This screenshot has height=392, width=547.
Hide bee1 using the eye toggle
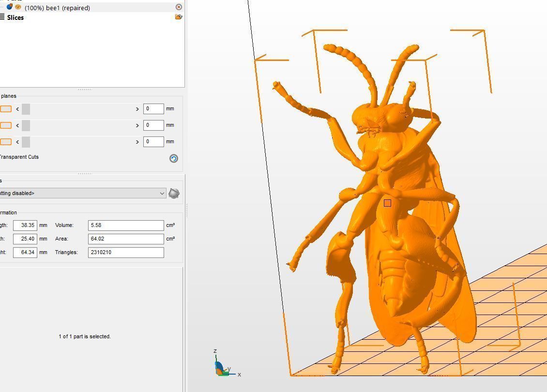pos(18,7)
